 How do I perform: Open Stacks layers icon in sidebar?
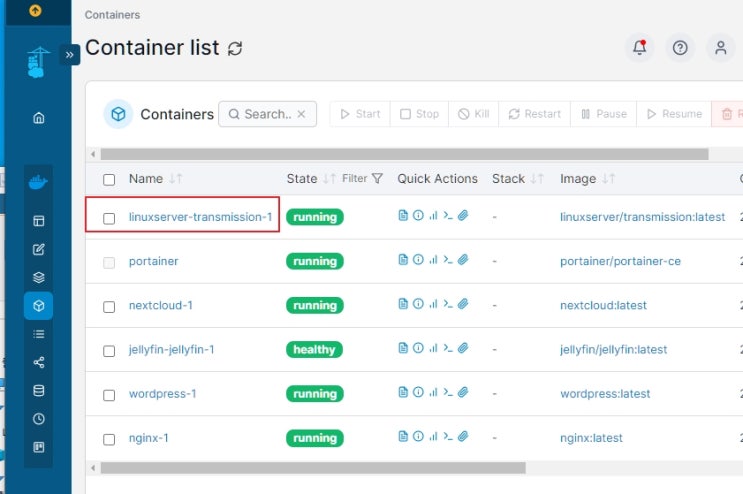tap(39, 277)
